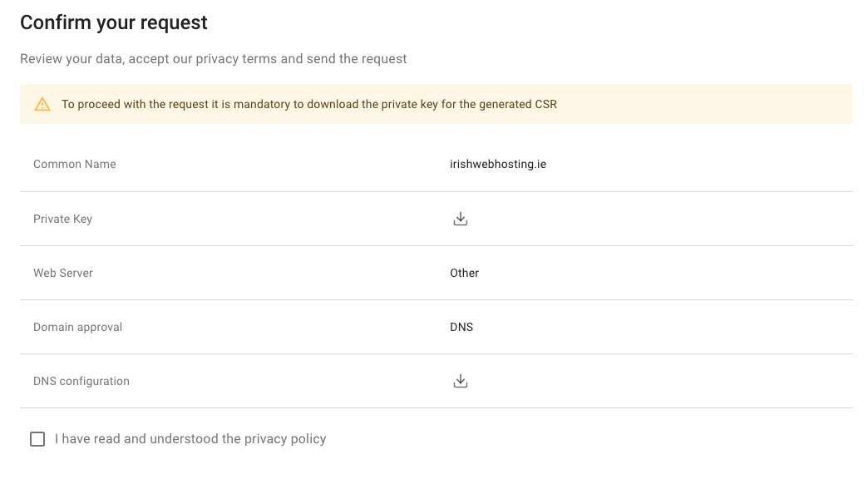Click the 'DNS' domain approval value
Viewport: 868px width, 484px height.
pyautogui.click(x=461, y=327)
